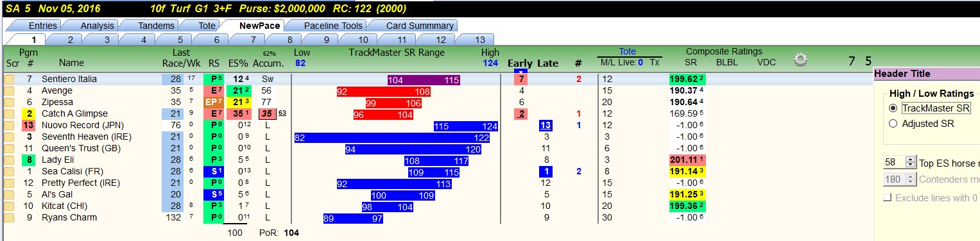Click program number 13 badge
Screen dimensions: 980x241
[x=29, y=125]
